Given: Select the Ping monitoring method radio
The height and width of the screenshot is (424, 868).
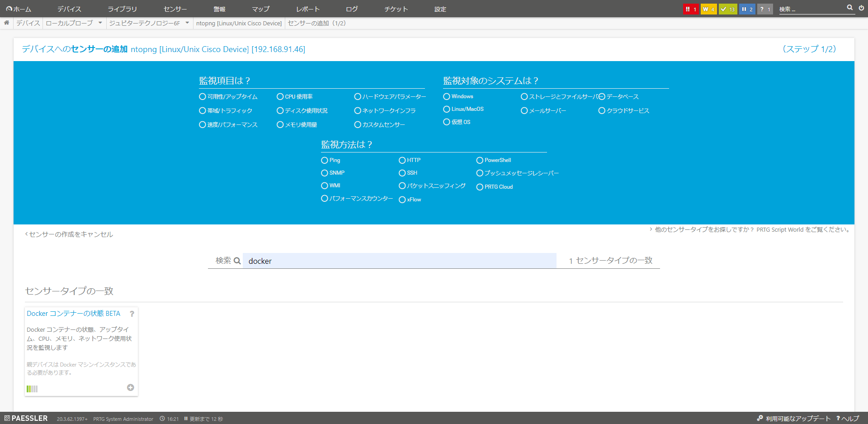Looking at the screenshot, I should (x=325, y=160).
